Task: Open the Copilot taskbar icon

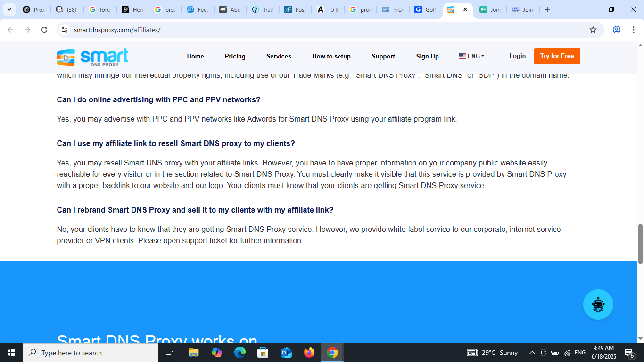Action: (x=217, y=353)
